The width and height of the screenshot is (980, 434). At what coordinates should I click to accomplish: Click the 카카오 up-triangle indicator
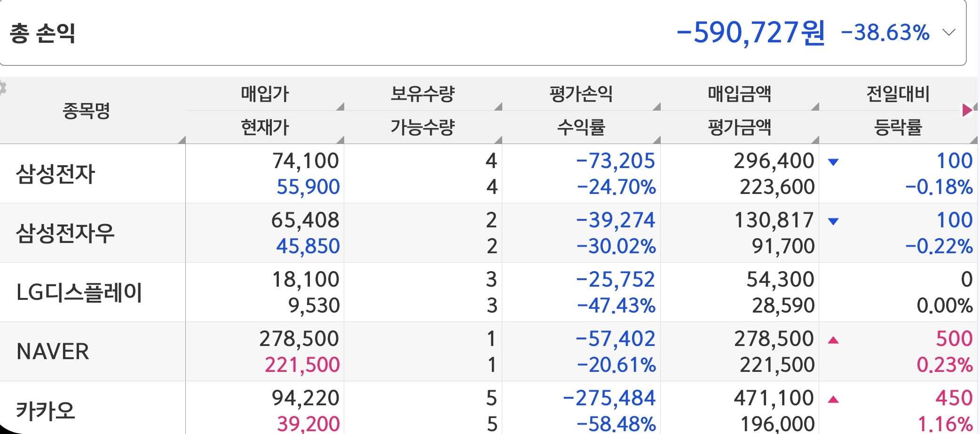coord(833,400)
